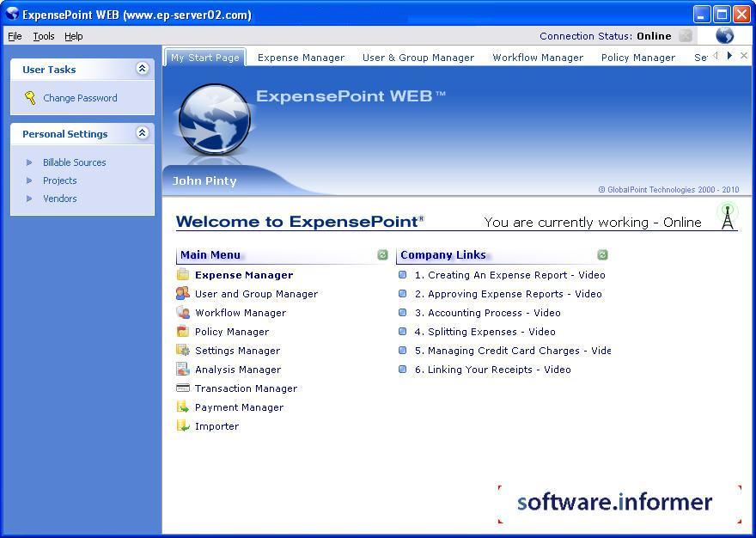The height and width of the screenshot is (538, 756).
Task: Open the Projects link
Action: click(60, 180)
